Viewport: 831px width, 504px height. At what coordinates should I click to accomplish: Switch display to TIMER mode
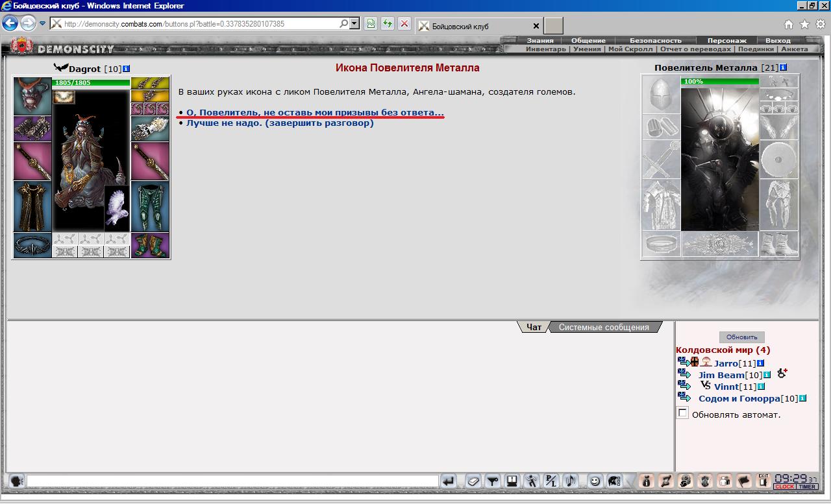tap(807, 487)
